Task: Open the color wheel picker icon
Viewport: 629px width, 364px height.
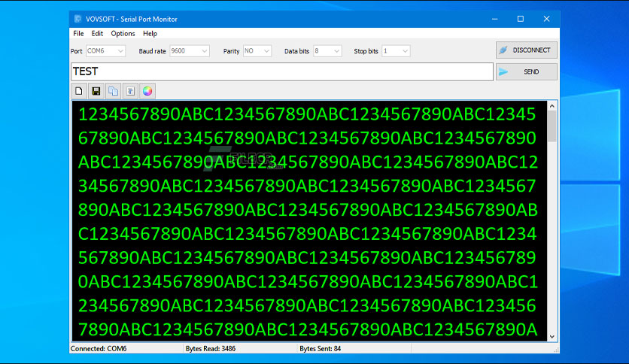Action: [x=147, y=91]
